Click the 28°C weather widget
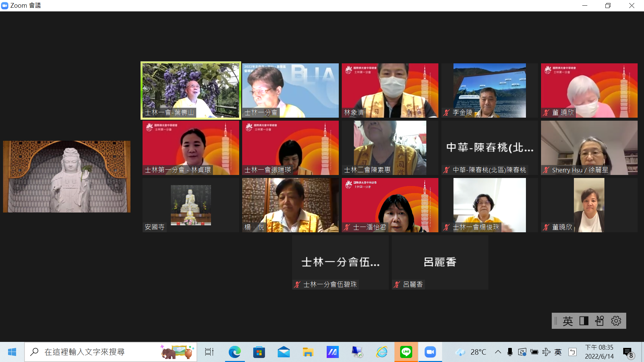This screenshot has height=362, width=644. pos(471,352)
